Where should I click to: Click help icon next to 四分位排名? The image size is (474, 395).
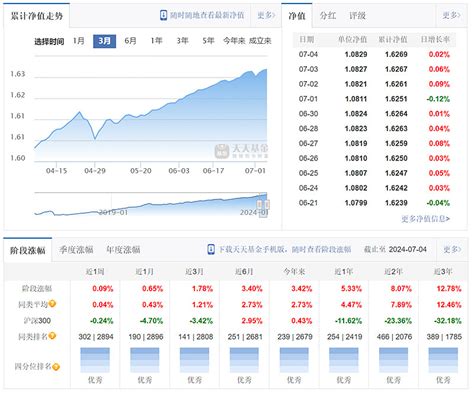tap(56, 367)
